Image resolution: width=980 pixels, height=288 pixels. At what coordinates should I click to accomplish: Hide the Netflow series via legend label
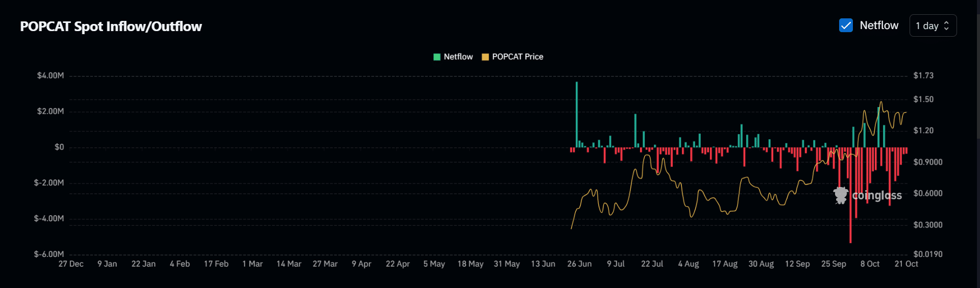point(458,57)
